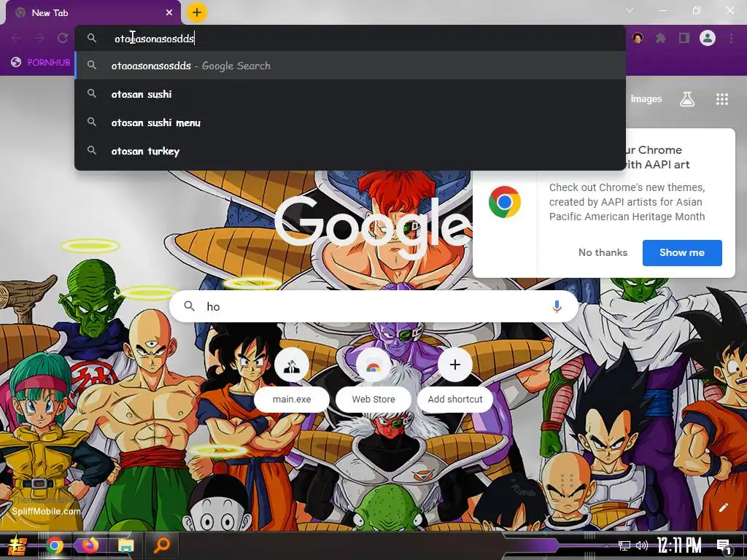This screenshot has height=560, width=747.
Task: Open the Images link
Action: coord(646,99)
